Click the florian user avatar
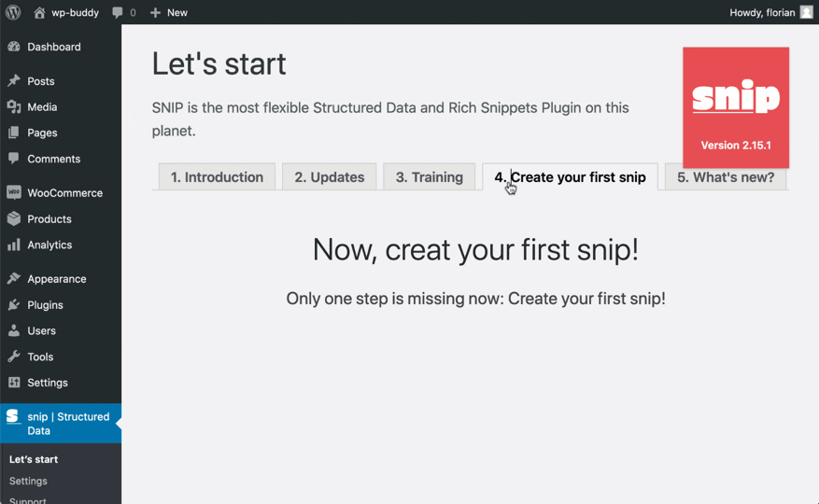Viewport: 819px width, 504px height. [x=807, y=12]
